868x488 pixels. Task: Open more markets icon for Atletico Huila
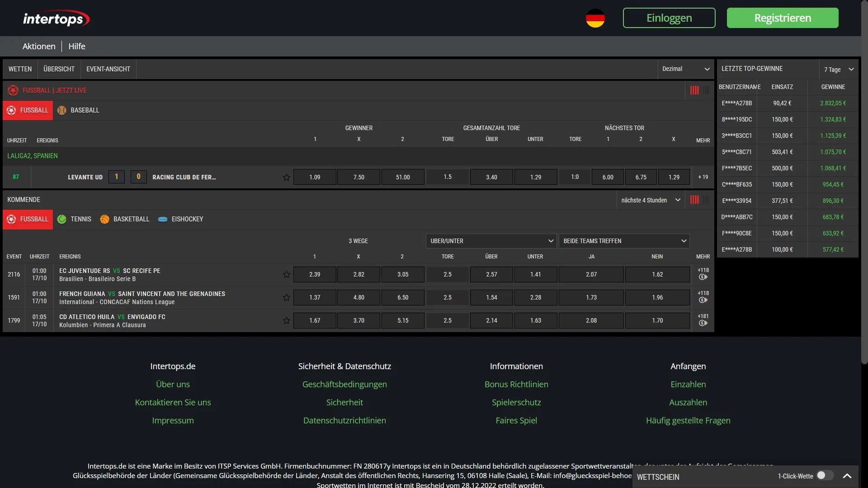click(703, 323)
